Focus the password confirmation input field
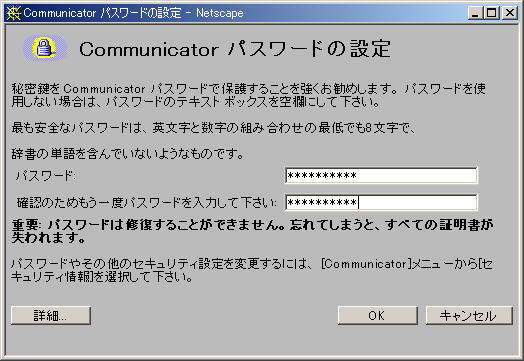 tap(381, 203)
